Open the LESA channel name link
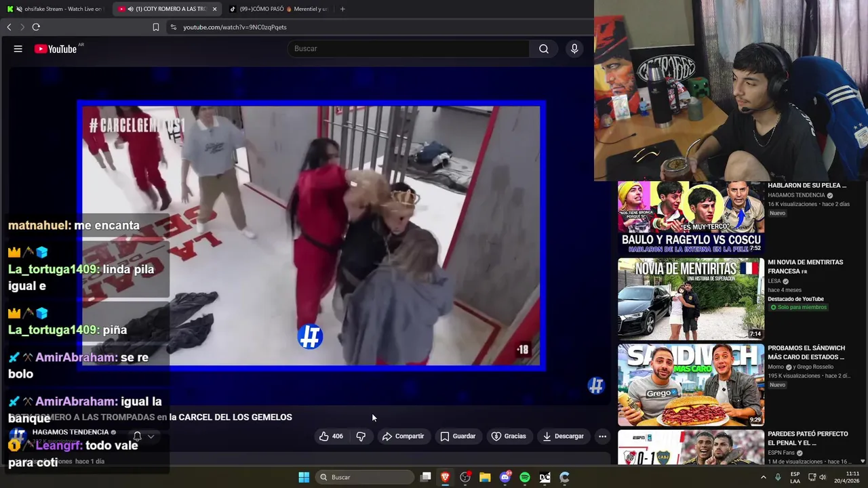 coord(774,281)
